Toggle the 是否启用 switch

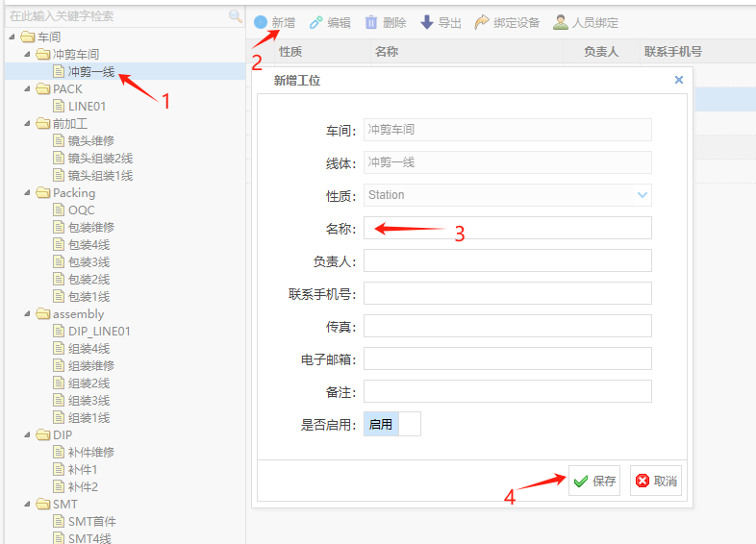pyautogui.click(x=391, y=424)
